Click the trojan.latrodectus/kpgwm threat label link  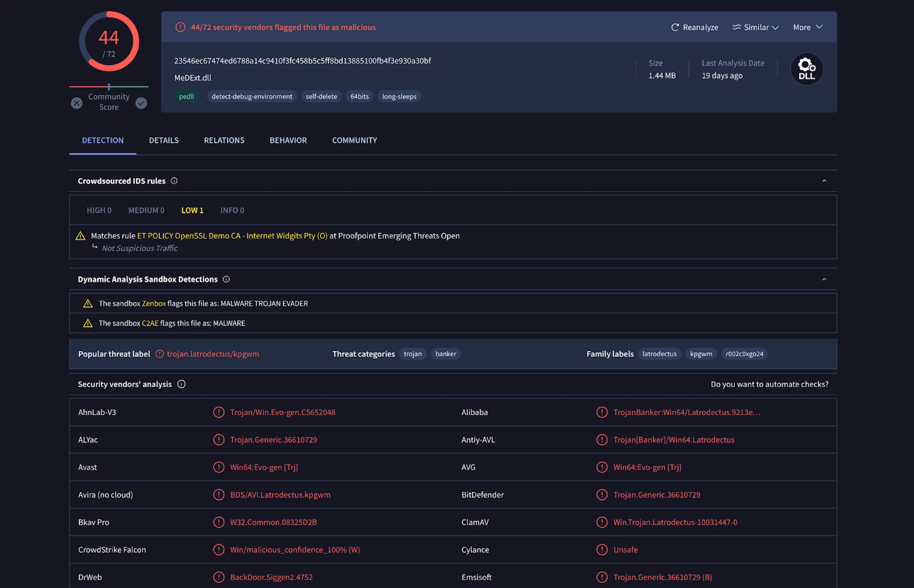tap(212, 354)
